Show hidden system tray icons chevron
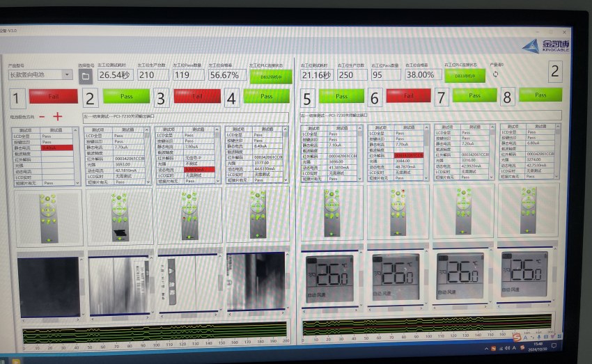Image resolution: width=592 pixels, height=364 pixels. coord(486,349)
